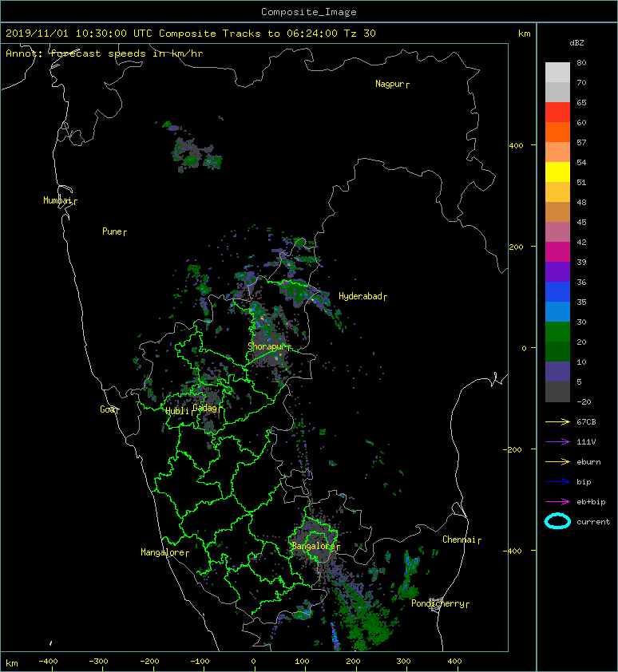Select the top light gray dBZ swatch
Screen dimensions: 618x672
point(557,72)
